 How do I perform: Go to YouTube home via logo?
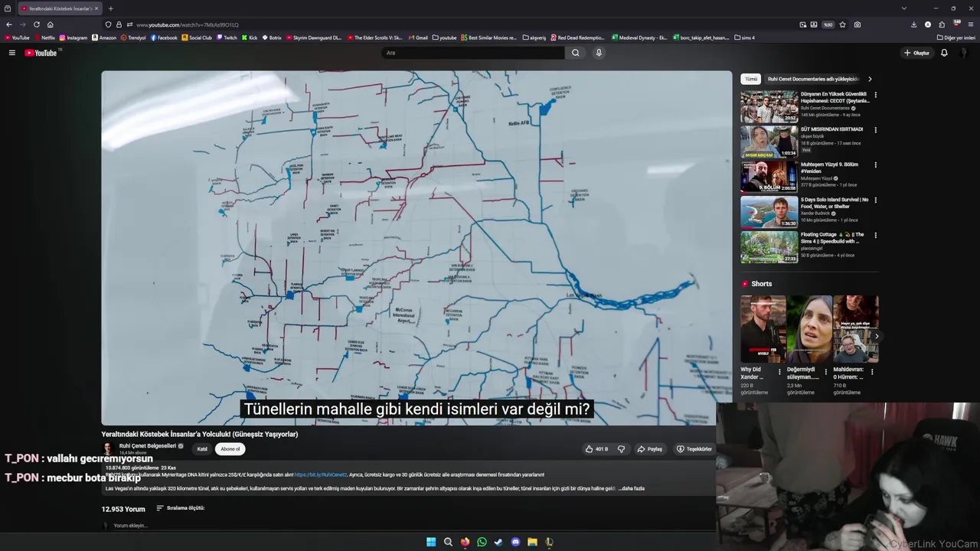41,53
